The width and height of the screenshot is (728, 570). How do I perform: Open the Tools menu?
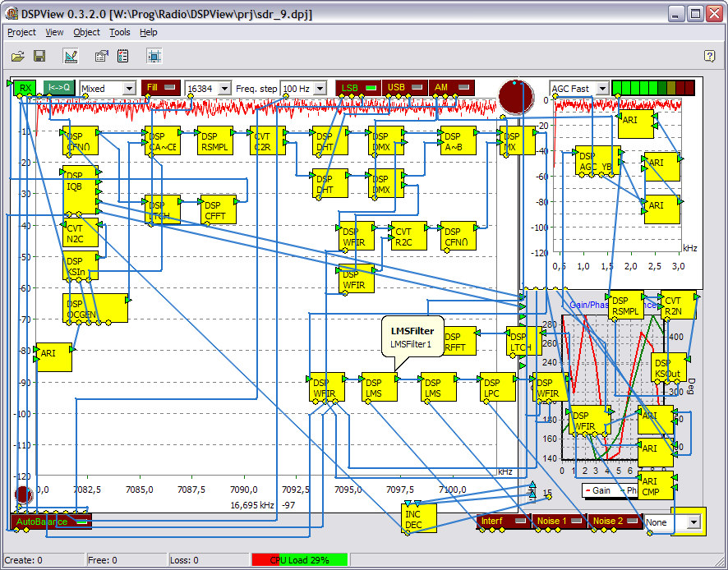tap(120, 32)
